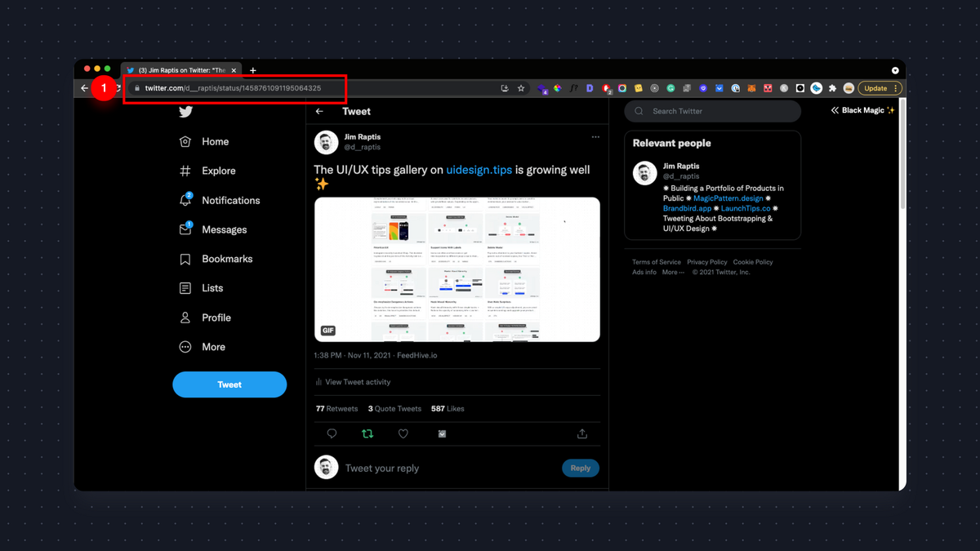
Task: Click the blue Tweet button
Action: pyautogui.click(x=229, y=384)
